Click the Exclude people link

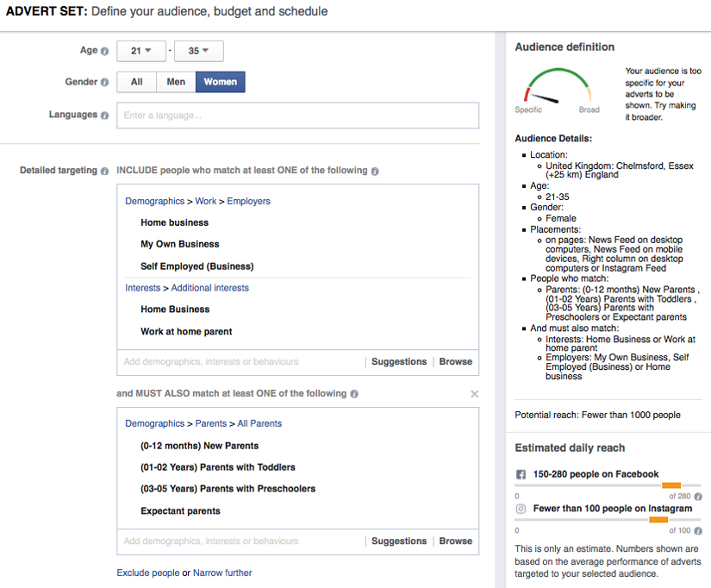coord(148,572)
